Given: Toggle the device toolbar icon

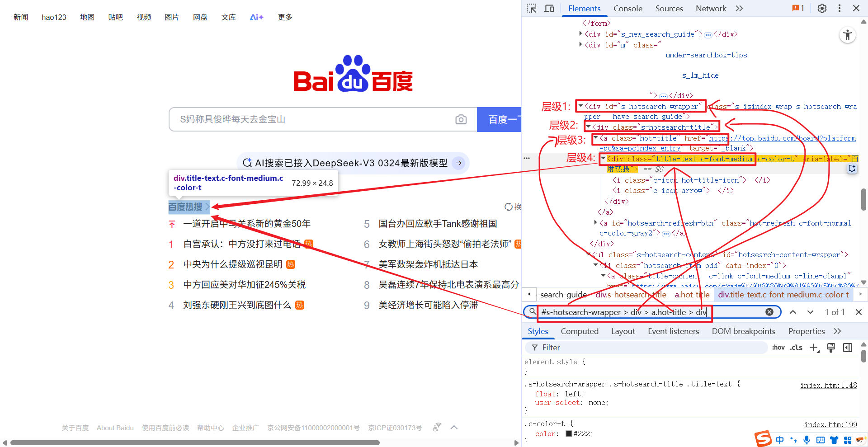Looking at the screenshot, I should tap(549, 9).
